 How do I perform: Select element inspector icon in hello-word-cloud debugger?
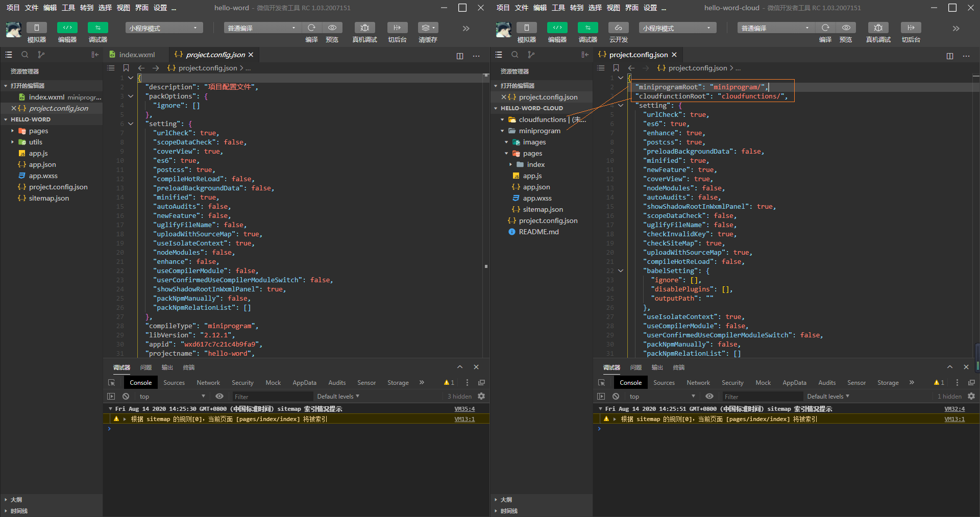tap(602, 383)
